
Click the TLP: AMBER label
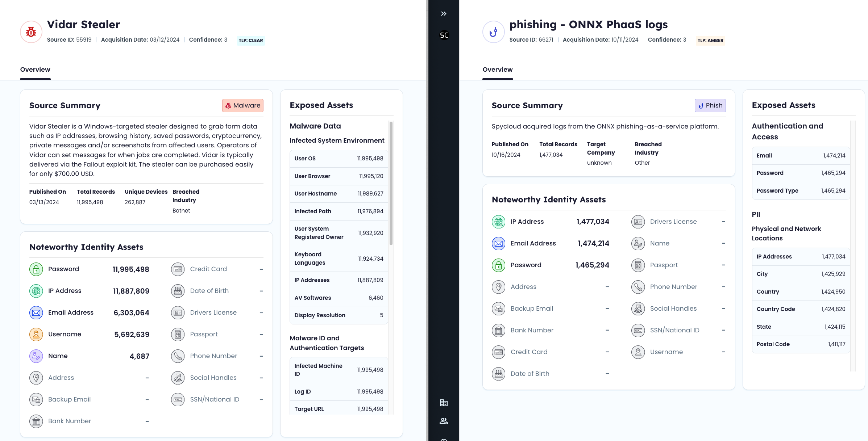point(710,40)
